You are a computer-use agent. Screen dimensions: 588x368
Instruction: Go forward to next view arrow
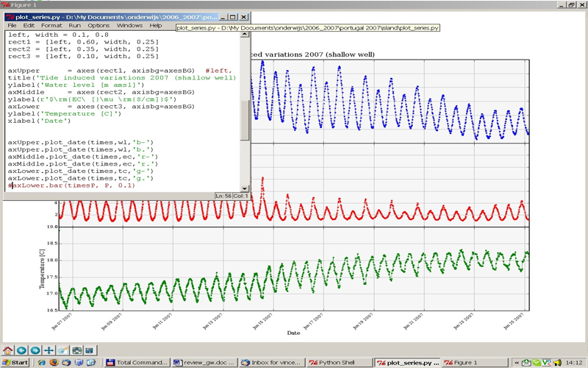click(35, 350)
